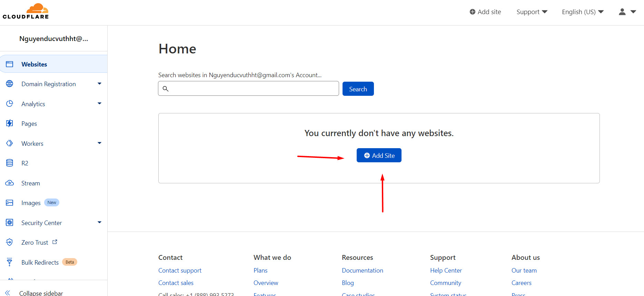Open the Overview footer link
Screen dimensions: 644x296
266,283
